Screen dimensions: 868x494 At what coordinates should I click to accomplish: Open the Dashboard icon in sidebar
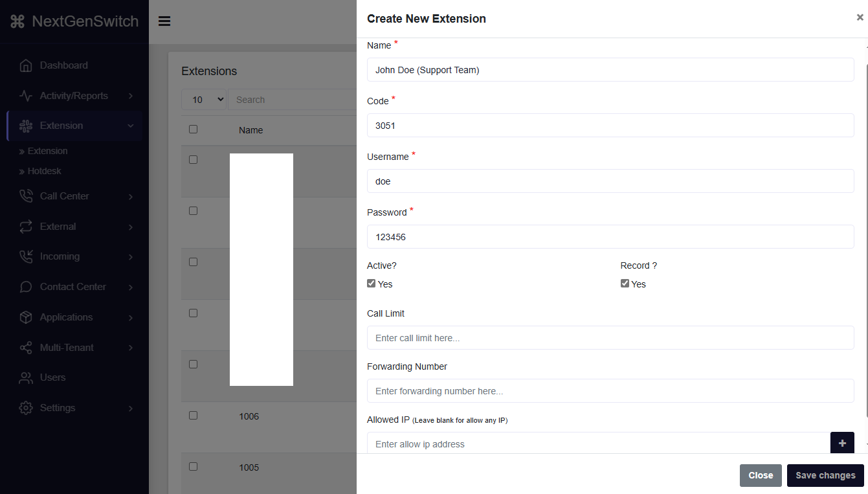point(26,65)
